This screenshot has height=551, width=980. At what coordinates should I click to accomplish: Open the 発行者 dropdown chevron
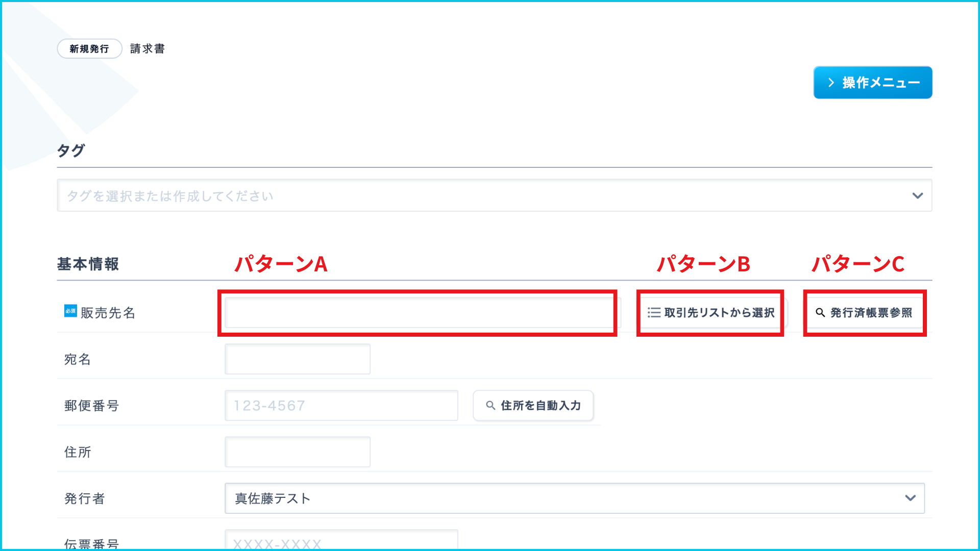pos(910,498)
